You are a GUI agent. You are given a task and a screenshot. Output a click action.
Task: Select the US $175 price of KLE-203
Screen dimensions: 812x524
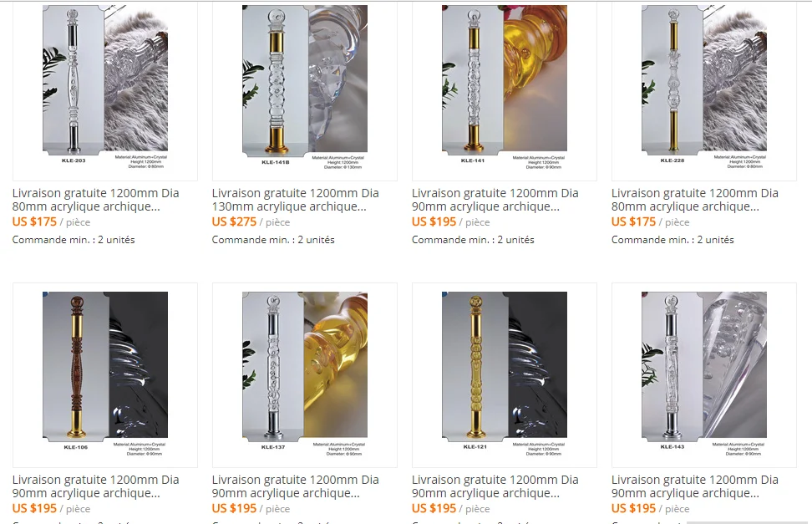click(35, 221)
